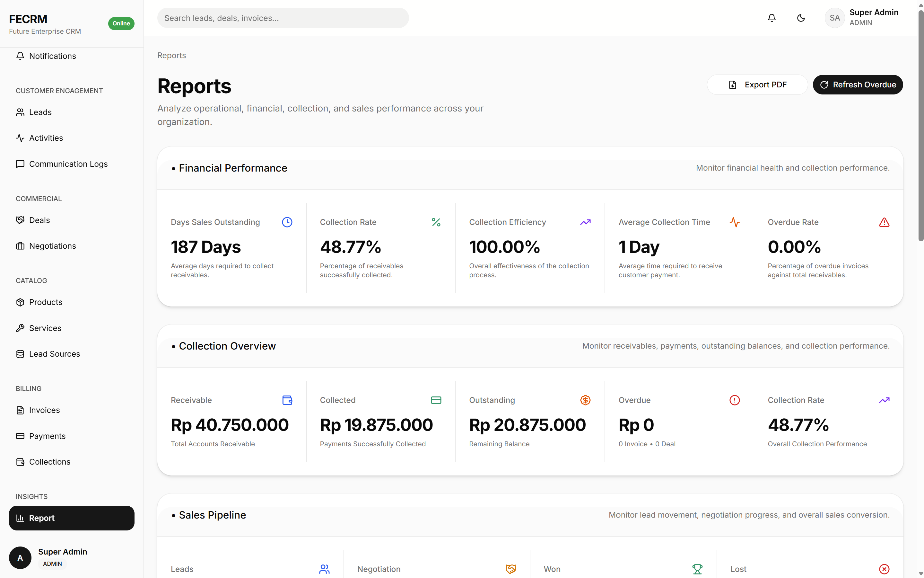Click the Financial Performance section heading
Screen dimensions: 924x578
click(x=233, y=168)
